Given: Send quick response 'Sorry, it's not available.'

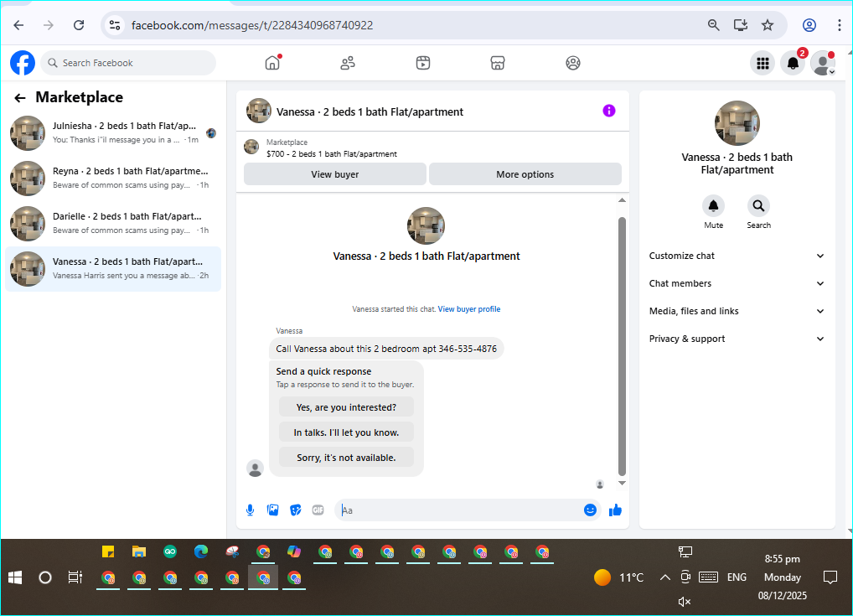Looking at the screenshot, I should click(346, 458).
